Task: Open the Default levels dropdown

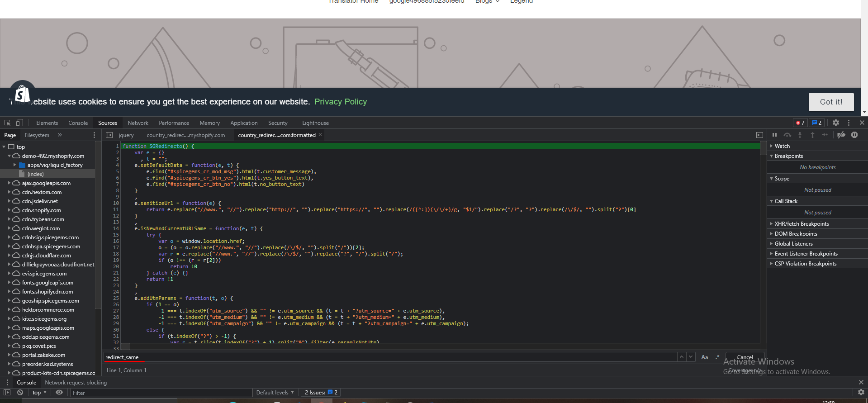Action: [275, 393]
